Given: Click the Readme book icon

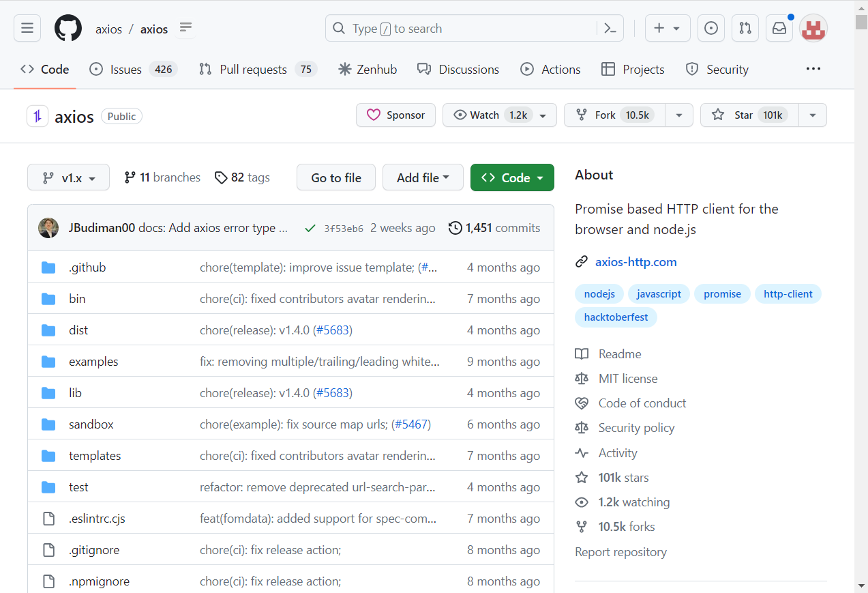Looking at the screenshot, I should pyautogui.click(x=582, y=354).
